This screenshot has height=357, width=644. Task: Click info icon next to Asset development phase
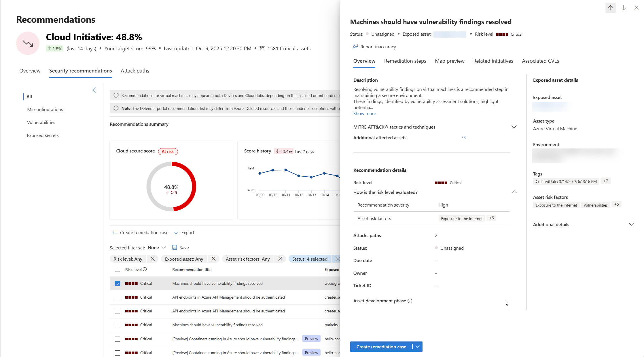[410, 301]
